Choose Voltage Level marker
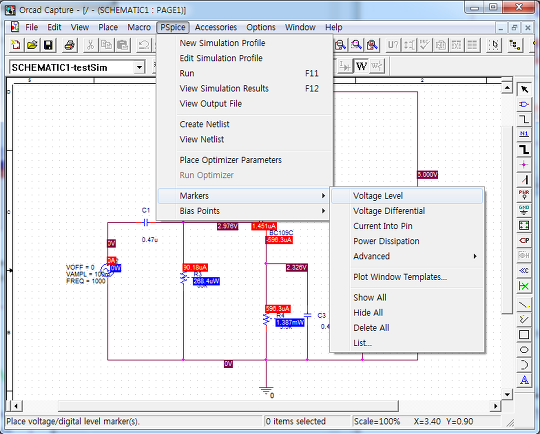 coord(407,196)
